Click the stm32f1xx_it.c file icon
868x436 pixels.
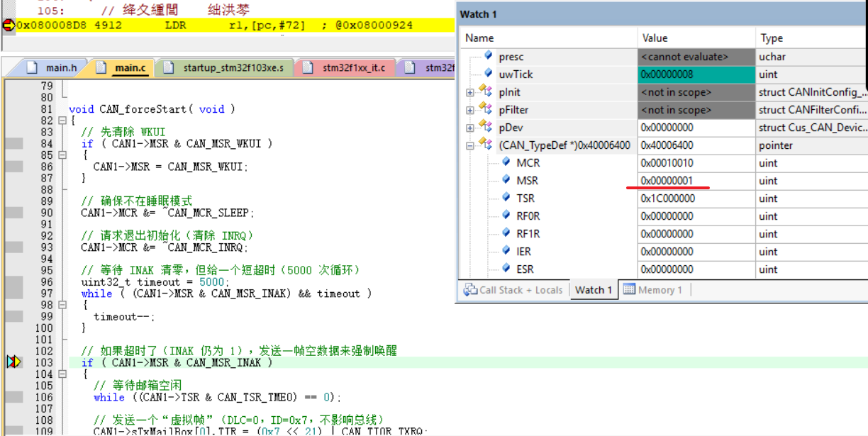(307, 68)
